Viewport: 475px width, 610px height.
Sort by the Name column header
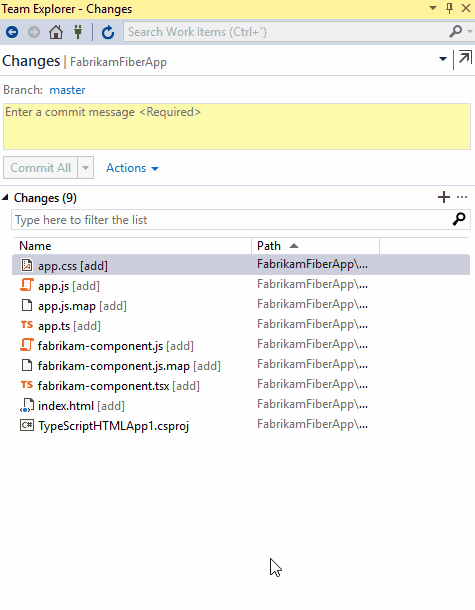(x=132, y=246)
